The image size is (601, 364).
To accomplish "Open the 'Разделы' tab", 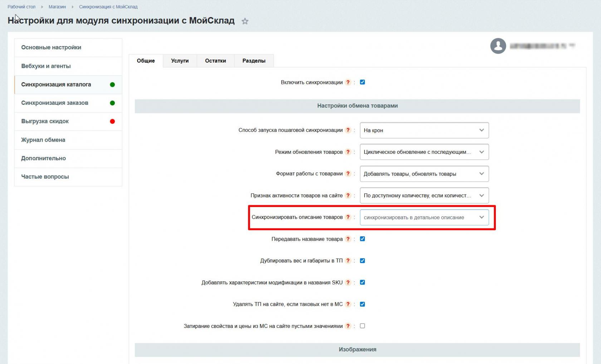I will coord(254,61).
